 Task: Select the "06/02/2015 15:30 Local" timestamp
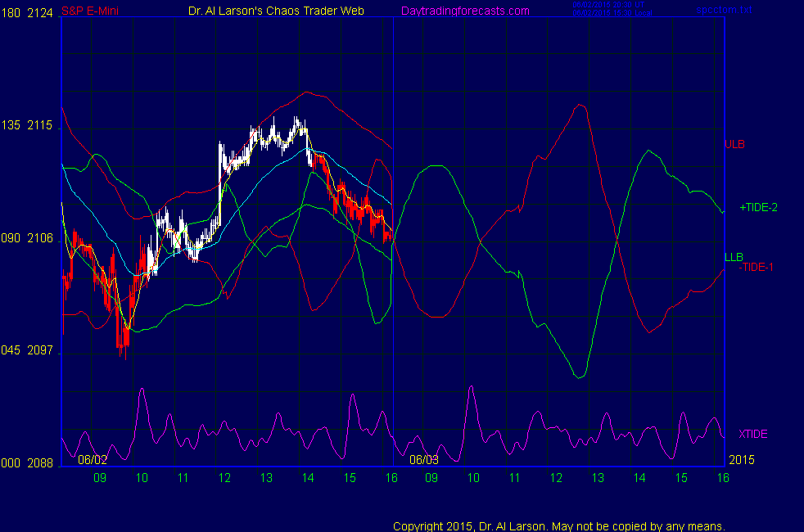[x=612, y=13]
